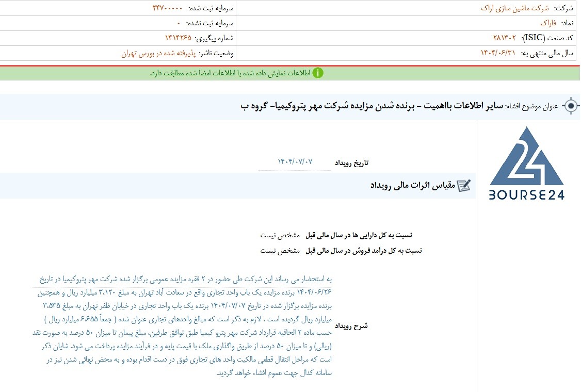Click the description line starting 'به استحضار می رساند'

[186, 279]
